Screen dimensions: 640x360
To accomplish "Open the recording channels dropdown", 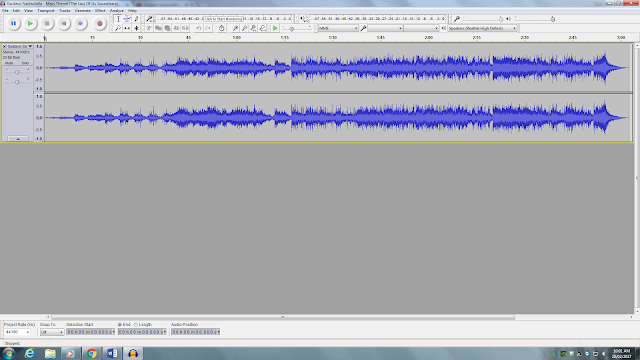I will [421, 28].
